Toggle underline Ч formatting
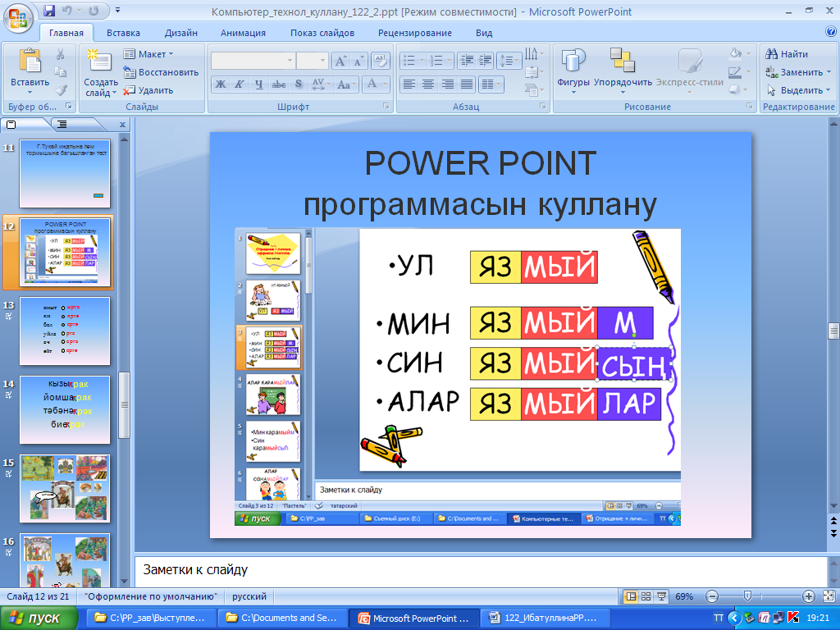This screenshot has width=840, height=630. 258,84
